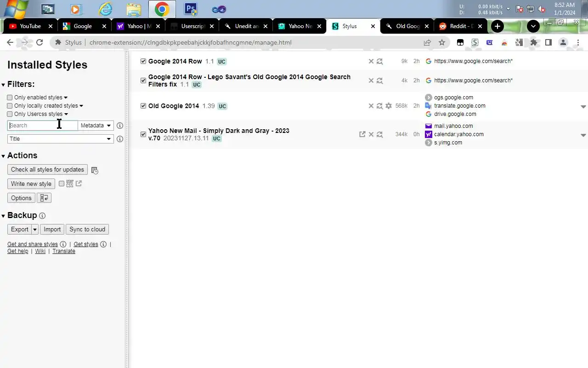Collapse the Filters section
The image size is (588, 368).
pyautogui.click(x=3, y=85)
